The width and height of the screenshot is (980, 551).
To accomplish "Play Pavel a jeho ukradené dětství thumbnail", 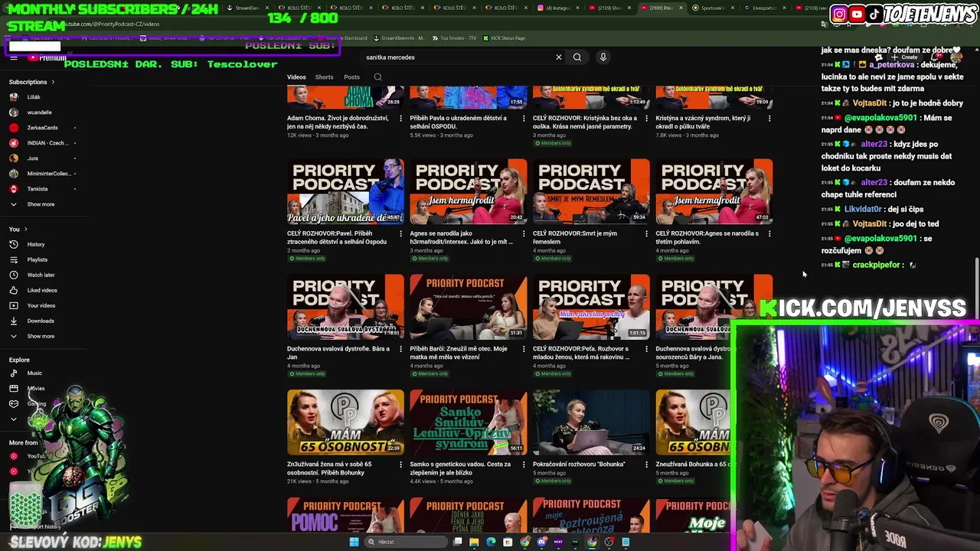I will pyautogui.click(x=345, y=191).
